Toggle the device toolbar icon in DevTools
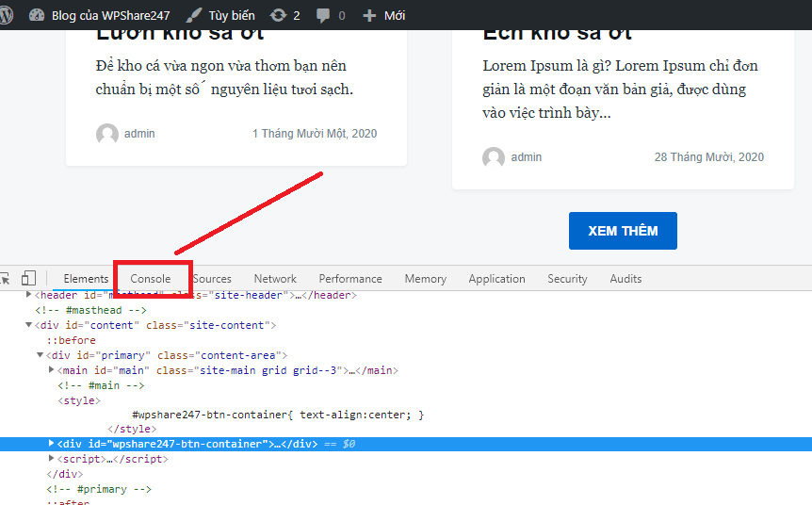The image size is (812, 505). tap(28, 278)
